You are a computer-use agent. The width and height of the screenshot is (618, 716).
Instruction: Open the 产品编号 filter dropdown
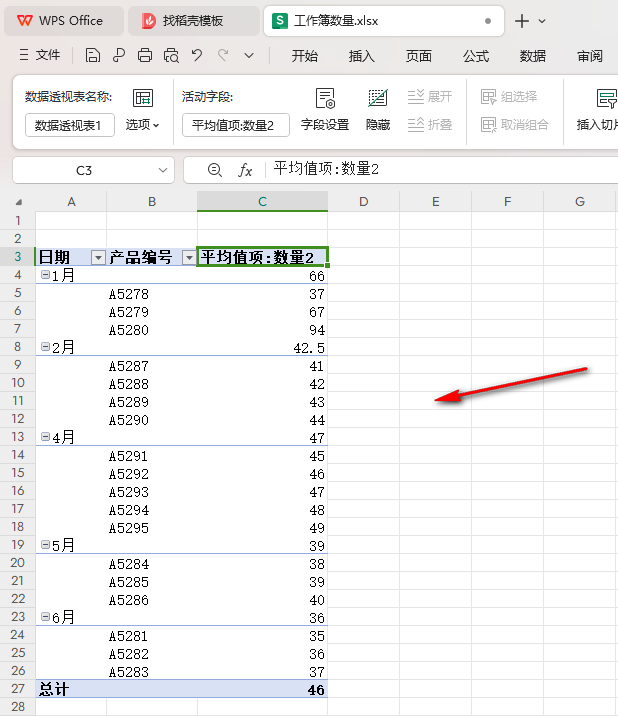point(189,258)
